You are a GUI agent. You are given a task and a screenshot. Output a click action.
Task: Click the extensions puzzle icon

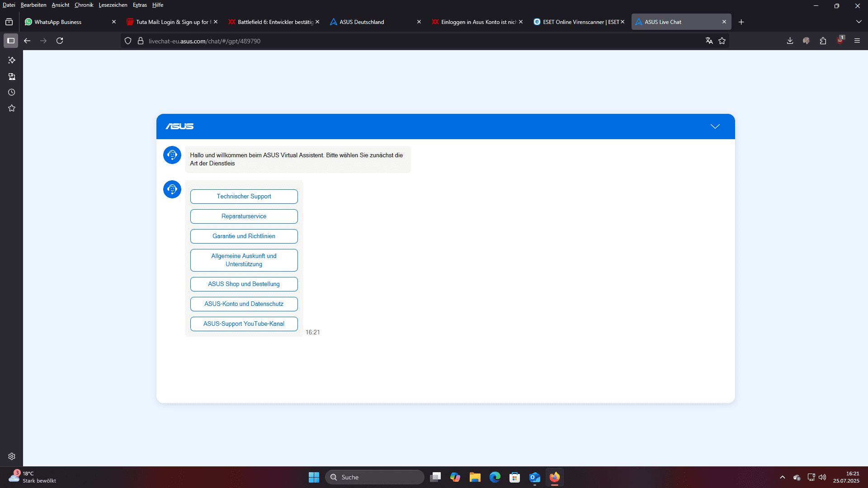point(823,41)
